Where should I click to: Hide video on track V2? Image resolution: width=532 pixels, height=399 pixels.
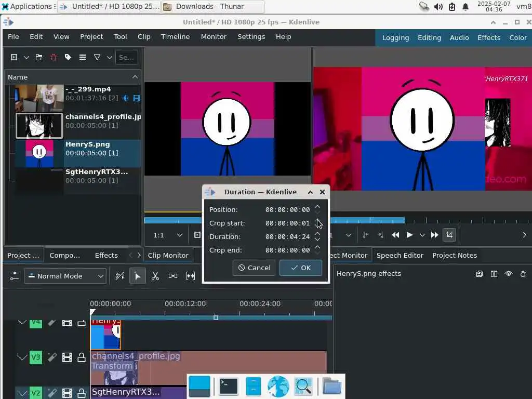click(x=67, y=393)
